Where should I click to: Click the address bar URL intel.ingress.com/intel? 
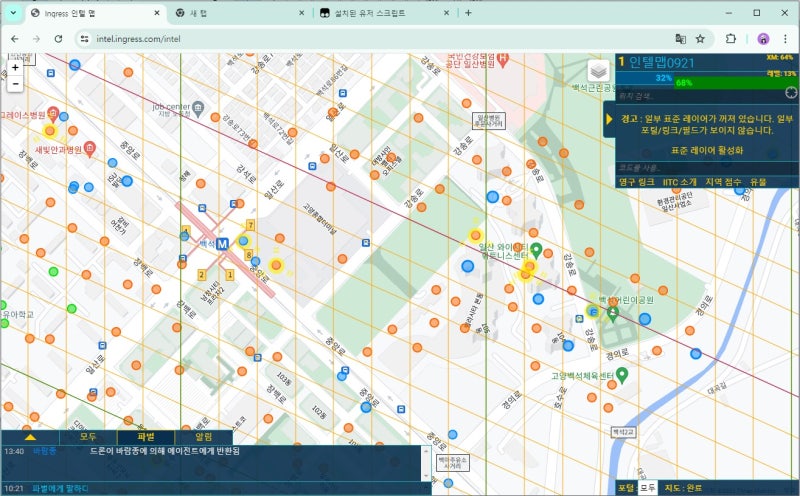coord(138,39)
